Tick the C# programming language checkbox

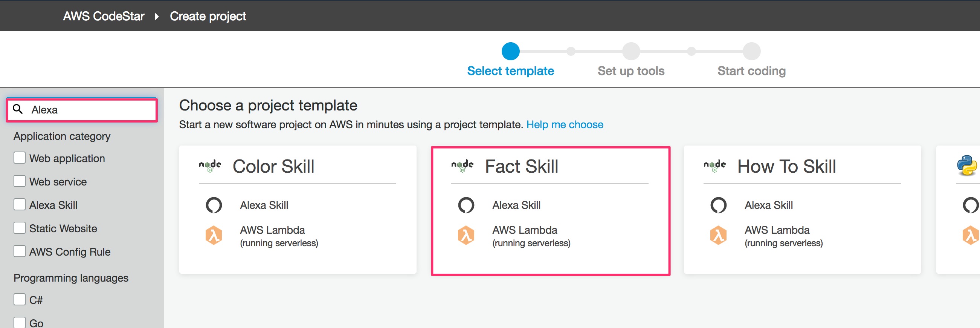20,299
